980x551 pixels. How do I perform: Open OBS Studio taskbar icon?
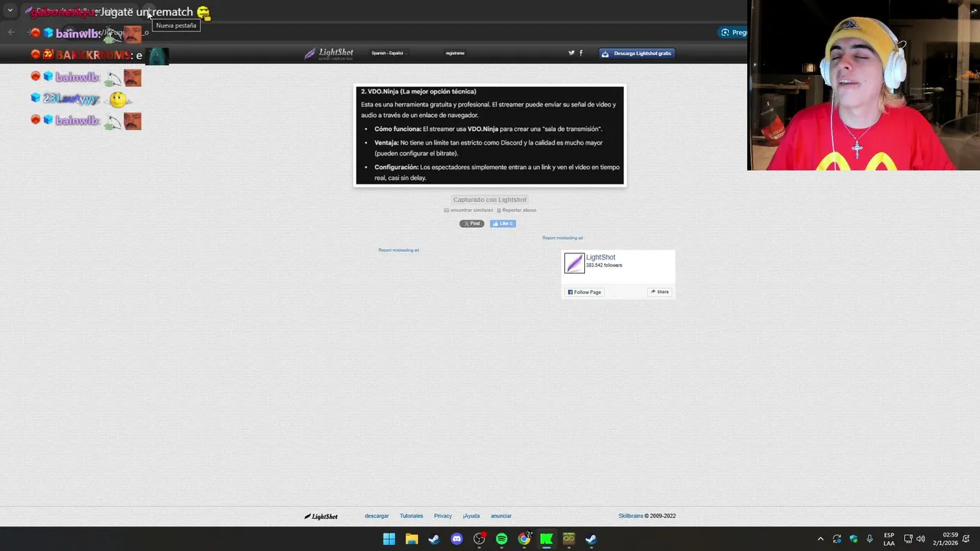click(x=479, y=539)
